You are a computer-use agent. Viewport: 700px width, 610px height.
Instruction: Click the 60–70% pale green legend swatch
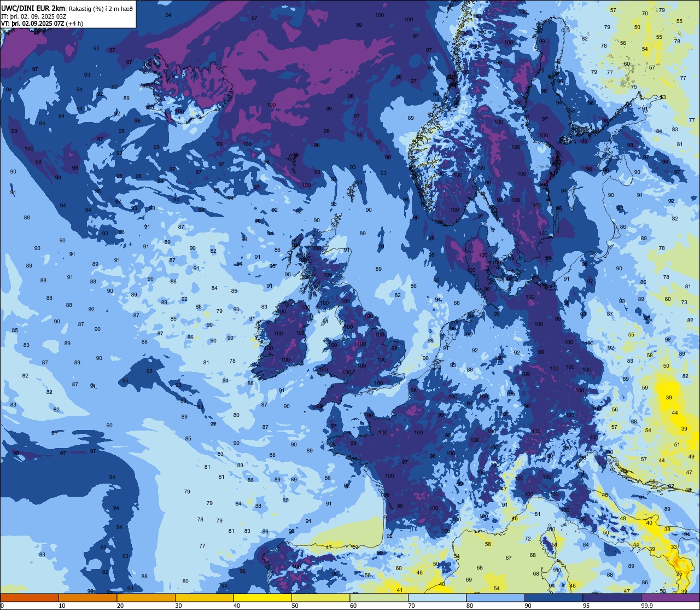point(379,597)
